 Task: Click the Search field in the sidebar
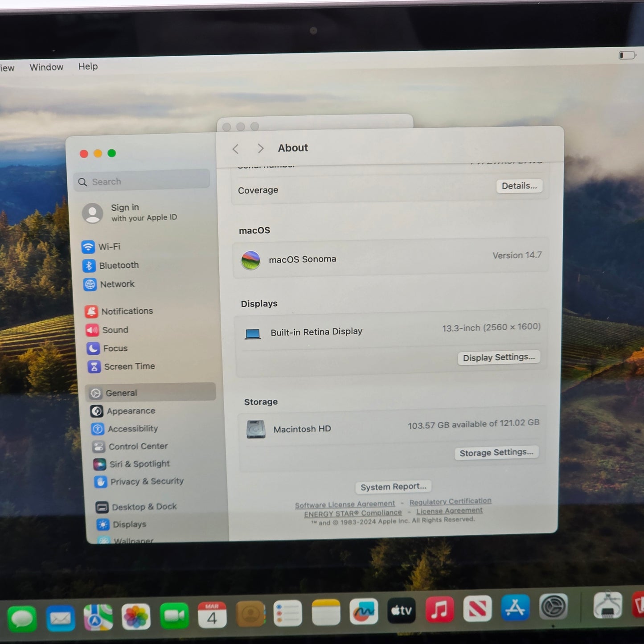(141, 181)
